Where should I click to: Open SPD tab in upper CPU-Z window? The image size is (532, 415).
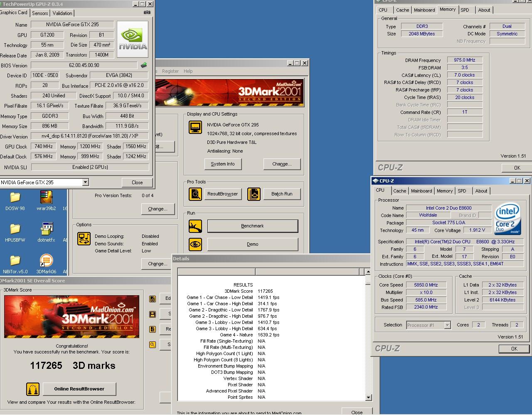coord(465,10)
